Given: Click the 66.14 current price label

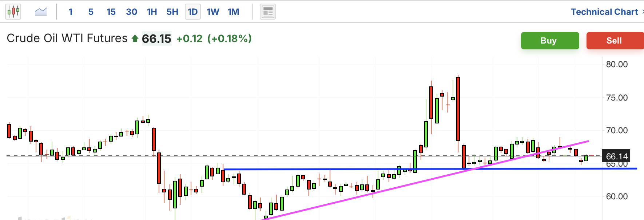Looking at the screenshot, I should coord(617,156).
